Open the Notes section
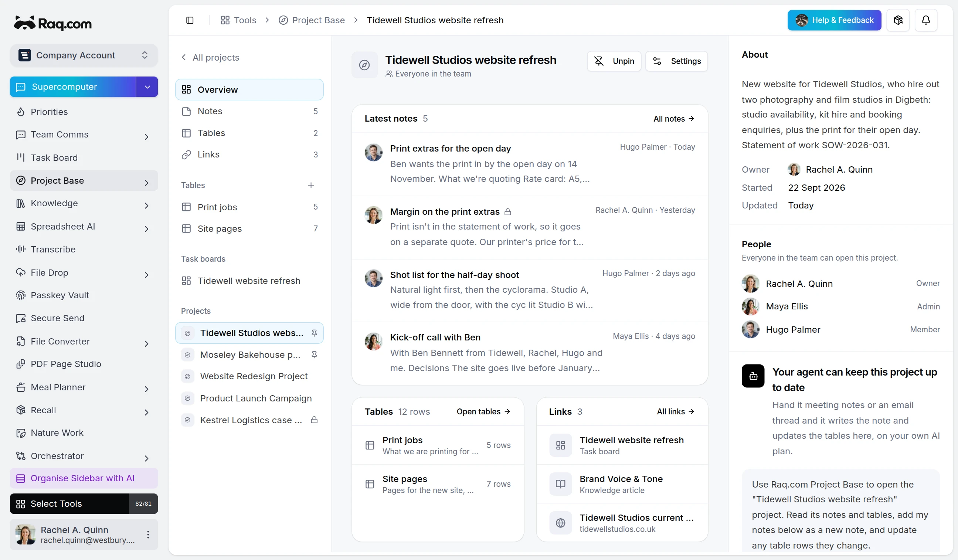This screenshot has height=560, width=958. point(249,111)
